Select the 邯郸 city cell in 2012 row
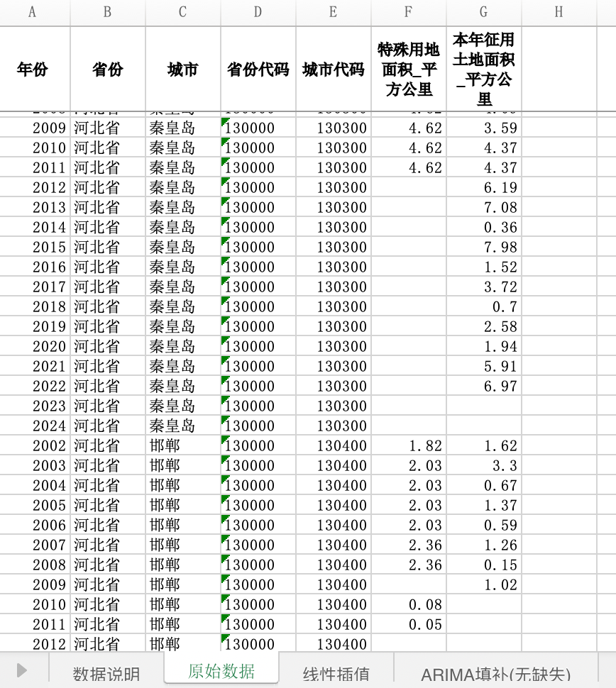Image resolution: width=616 pixels, height=688 pixels. coord(182,643)
